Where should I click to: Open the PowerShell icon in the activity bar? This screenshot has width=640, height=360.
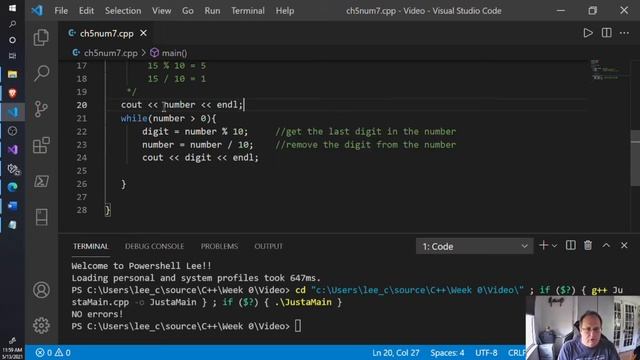41,181
